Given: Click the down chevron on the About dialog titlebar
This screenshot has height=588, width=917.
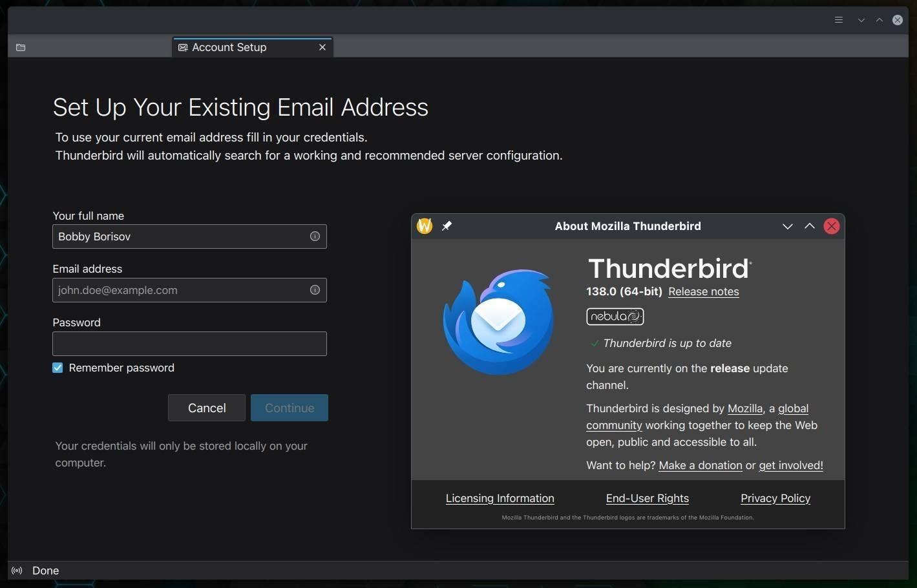Looking at the screenshot, I should (787, 226).
